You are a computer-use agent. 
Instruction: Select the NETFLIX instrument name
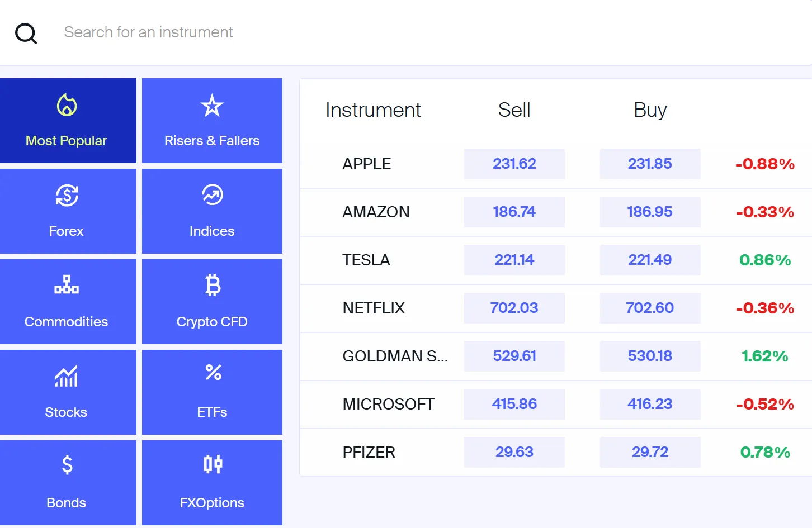[374, 308]
